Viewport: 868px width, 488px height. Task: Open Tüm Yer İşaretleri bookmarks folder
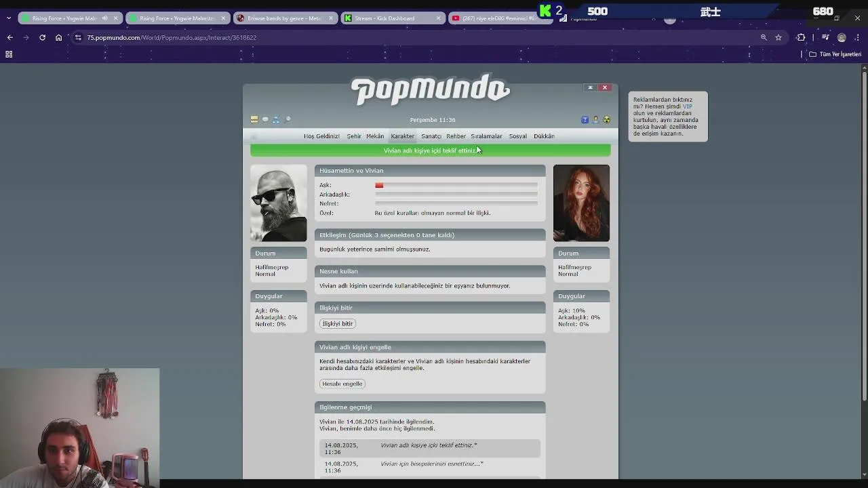835,54
